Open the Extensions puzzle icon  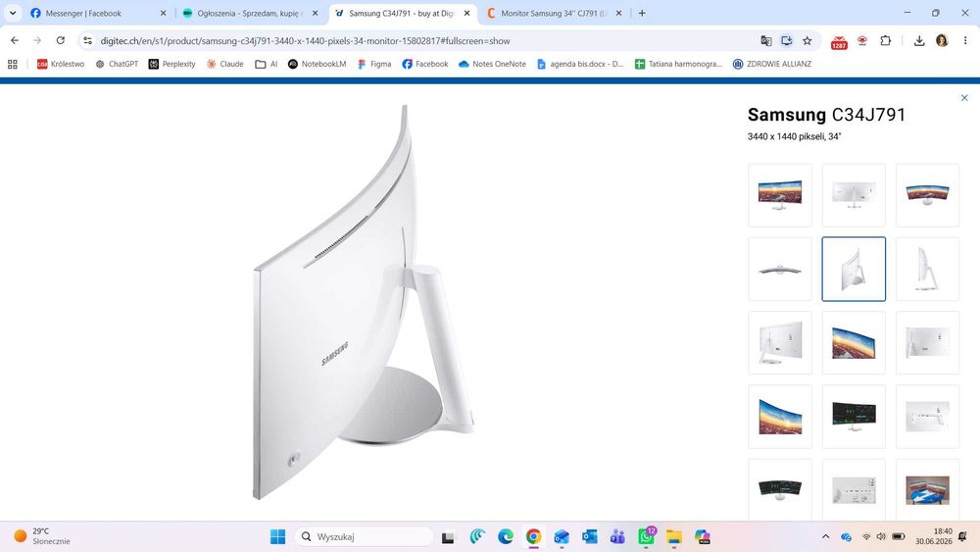pos(885,40)
